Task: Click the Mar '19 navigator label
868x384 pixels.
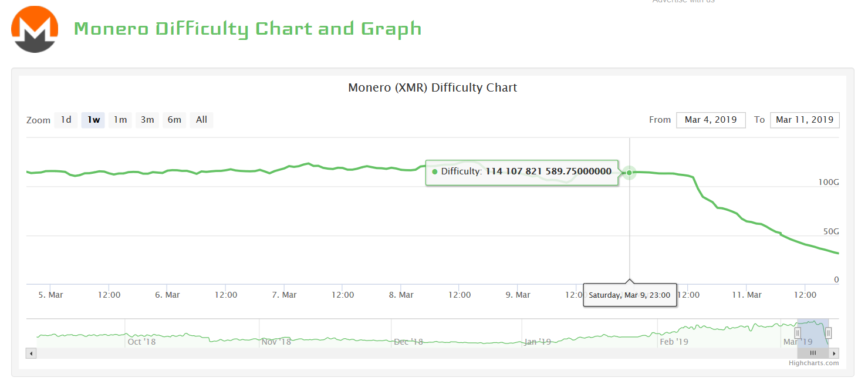Action: (x=798, y=341)
